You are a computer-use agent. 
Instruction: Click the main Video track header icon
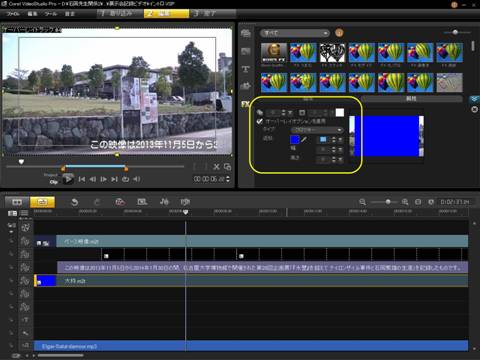(25, 228)
